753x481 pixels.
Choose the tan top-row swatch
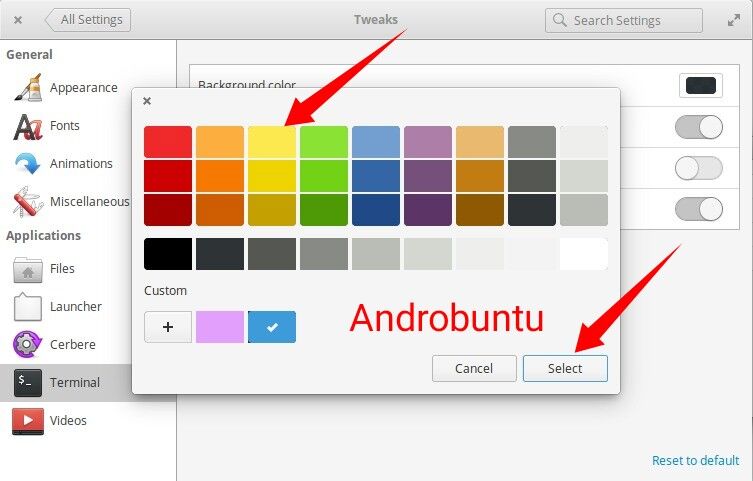[480, 142]
